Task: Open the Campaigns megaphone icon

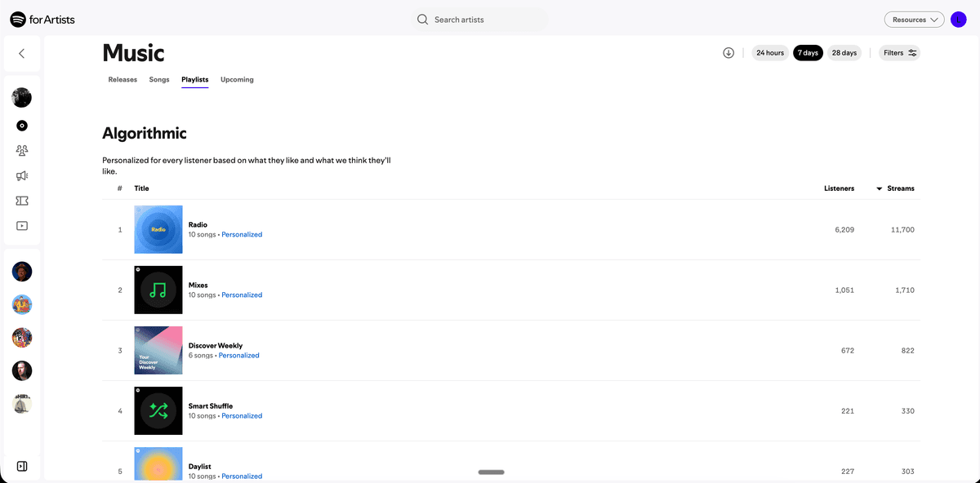Action: coord(22,176)
